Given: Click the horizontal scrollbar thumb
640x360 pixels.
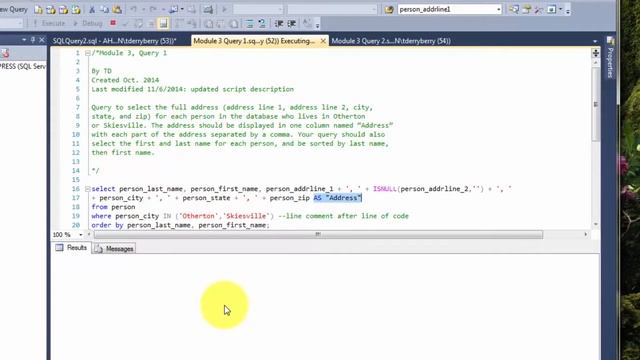Looking at the screenshot, I should (x=318, y=235).
